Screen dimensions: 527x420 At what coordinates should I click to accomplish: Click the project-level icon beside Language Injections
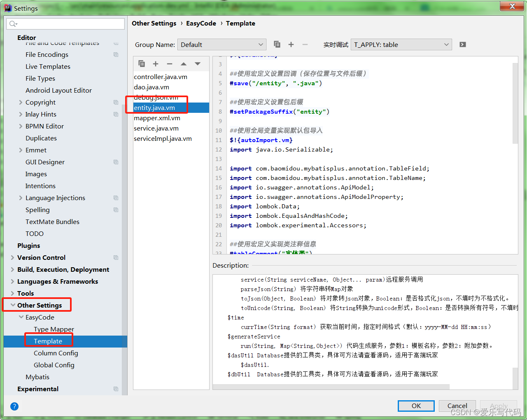point(116,198)
